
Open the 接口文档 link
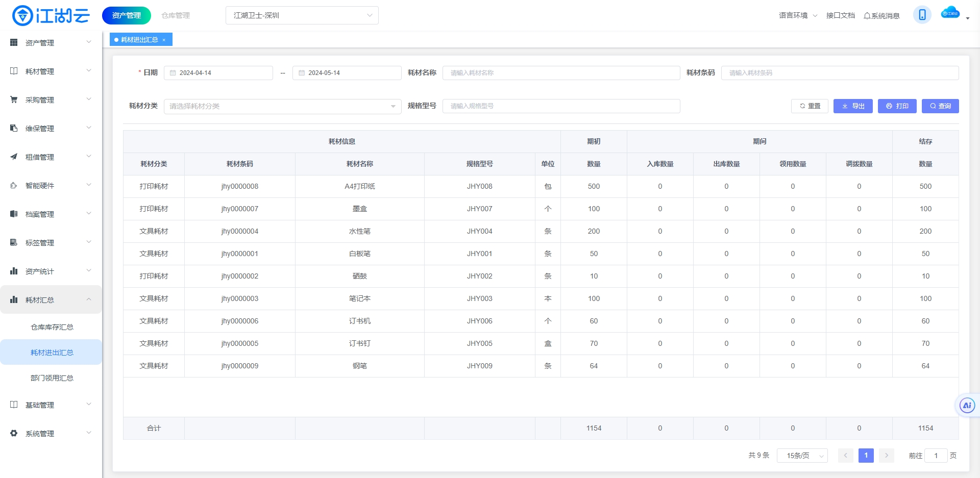coord(840,15)
